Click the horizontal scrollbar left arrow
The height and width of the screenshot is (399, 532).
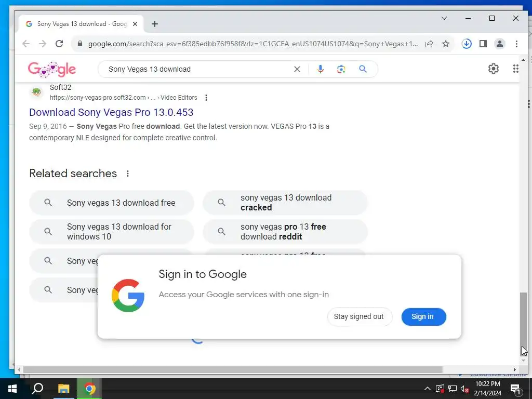pyautogui.click(x=19, y=369)
